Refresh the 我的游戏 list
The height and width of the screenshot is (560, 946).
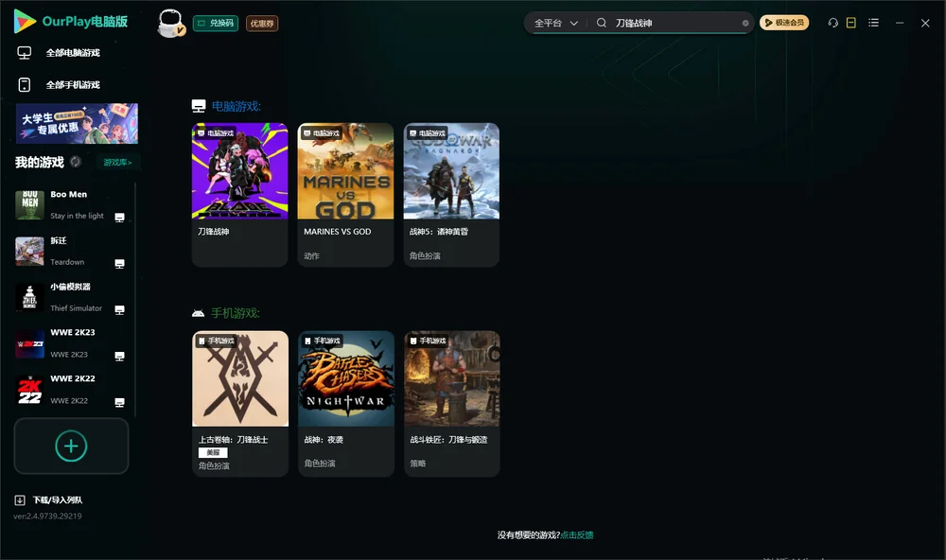click(x=76, y=162)
